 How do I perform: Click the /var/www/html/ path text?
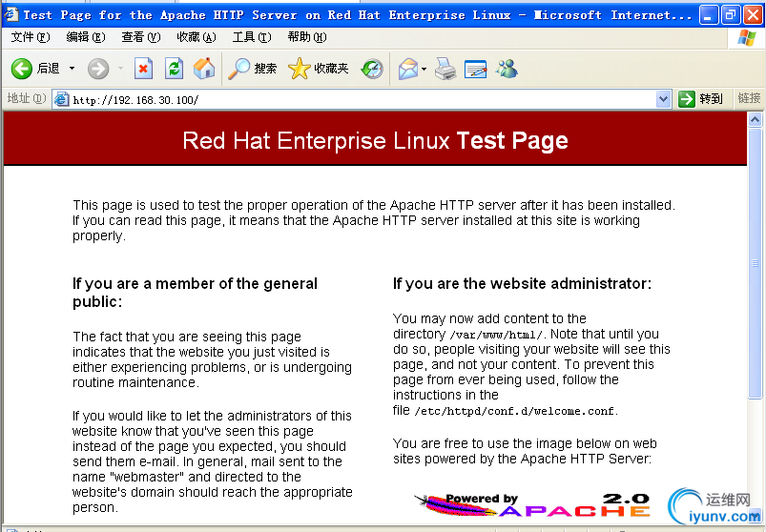click(496, 335)
